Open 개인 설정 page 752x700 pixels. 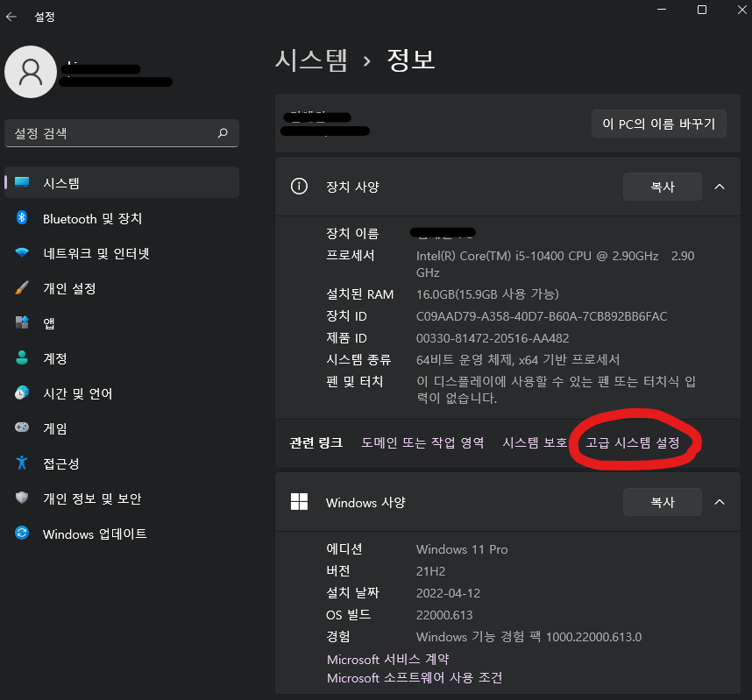point(122,288)
